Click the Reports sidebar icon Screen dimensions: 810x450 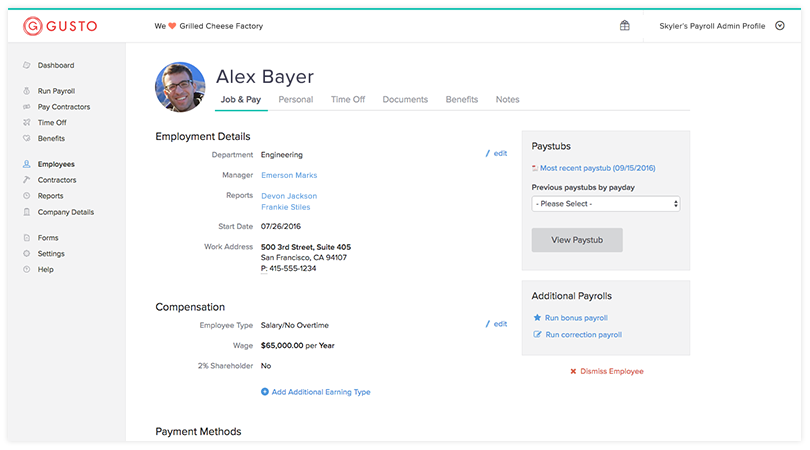pos(27,196)
